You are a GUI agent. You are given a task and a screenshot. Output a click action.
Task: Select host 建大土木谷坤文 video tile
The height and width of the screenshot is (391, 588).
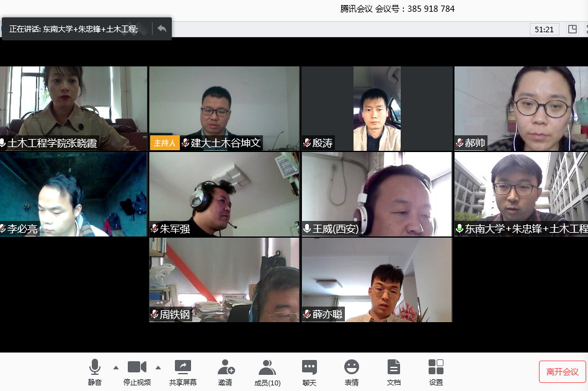click(224, 108)
